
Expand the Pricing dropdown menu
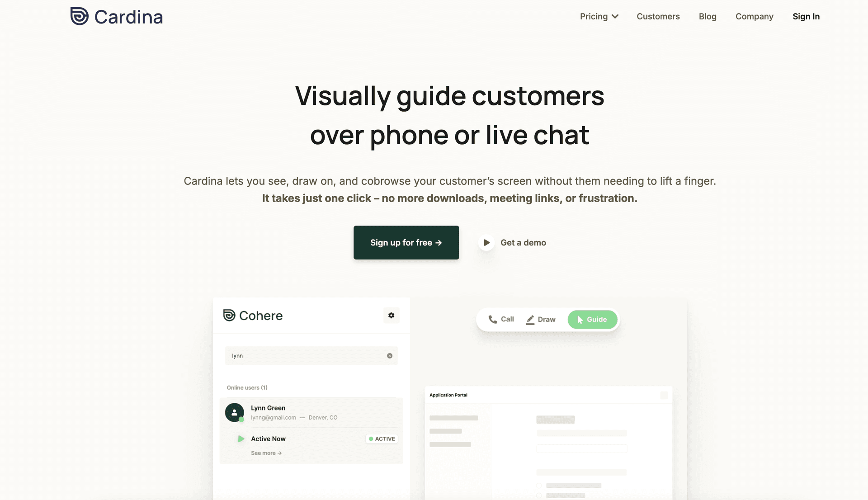(599, 16)
